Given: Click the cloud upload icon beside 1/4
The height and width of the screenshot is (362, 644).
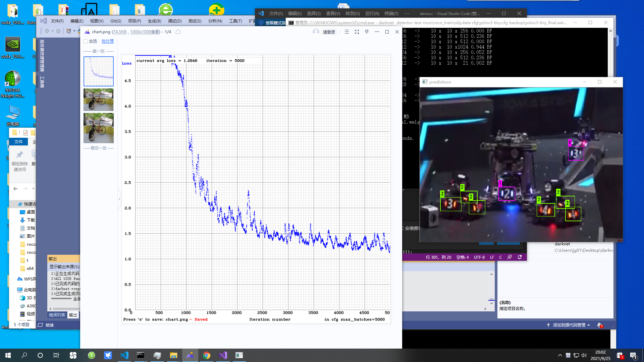Looking at the screenshot, I should [178, 32].
